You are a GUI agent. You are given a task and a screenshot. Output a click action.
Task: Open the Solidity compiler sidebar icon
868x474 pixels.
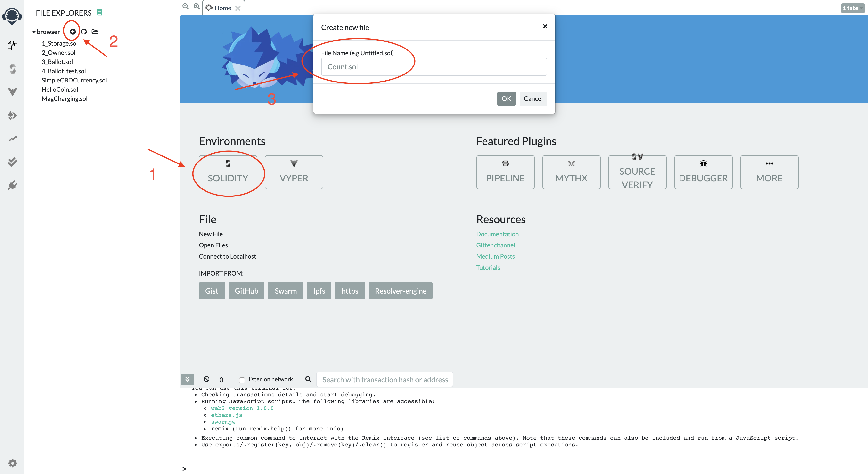[12, 69]
